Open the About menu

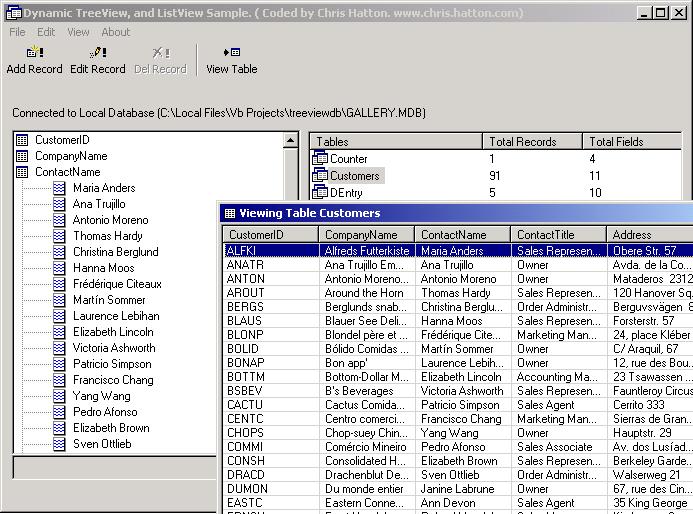[115, 32]
